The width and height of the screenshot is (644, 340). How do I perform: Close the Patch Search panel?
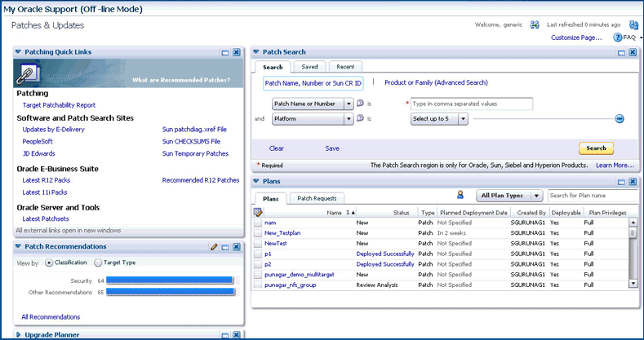coord(633,52)
